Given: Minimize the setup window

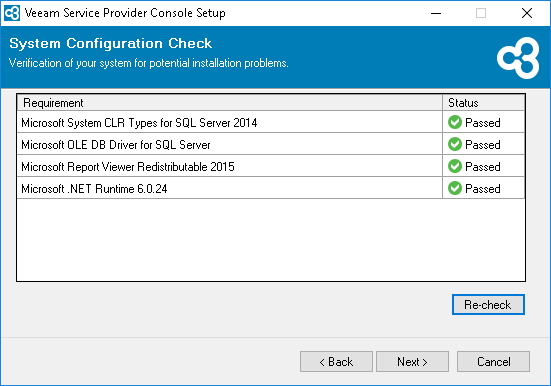Looking at the screenshot, I should [436, 13].
